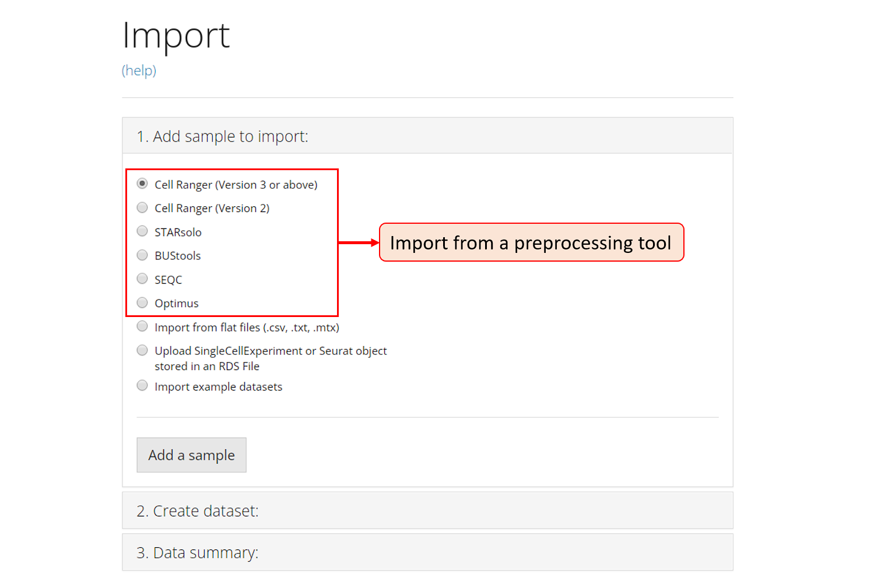This screenshot has height=588, width=874.
Task: Expand the 2. Create dataset panel
Action: pos(198,511)
